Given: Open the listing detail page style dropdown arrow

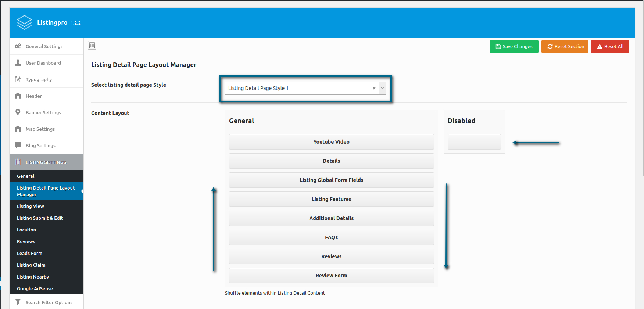Looking at the screenshot, I should click(x=382, y=88).
